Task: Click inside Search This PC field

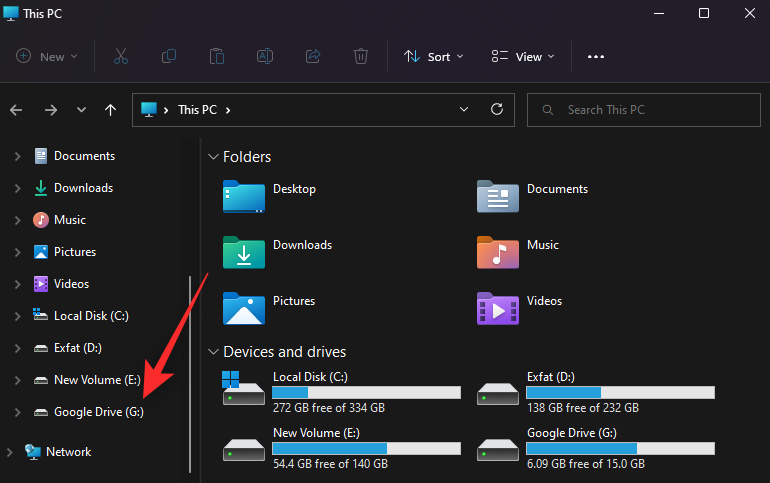Action: pos(644,110)
